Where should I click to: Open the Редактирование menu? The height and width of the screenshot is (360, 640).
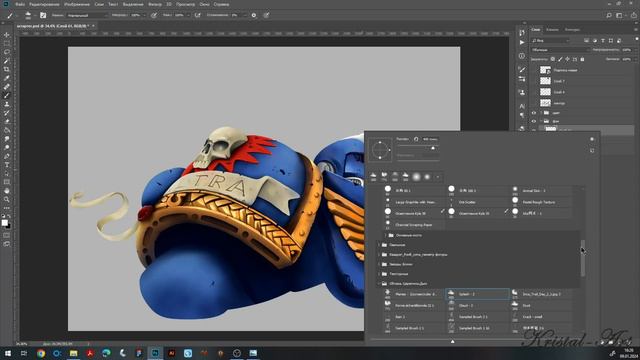44,4
